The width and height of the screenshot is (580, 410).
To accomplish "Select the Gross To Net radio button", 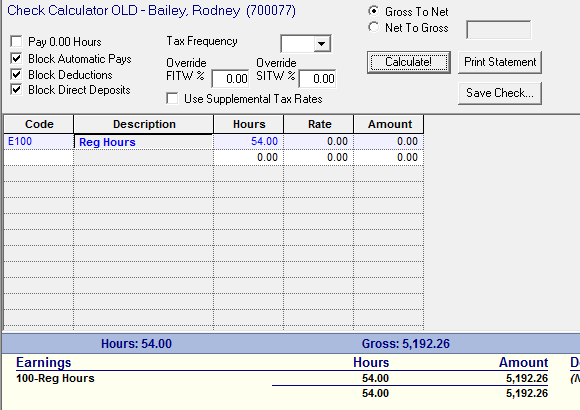I will 374,11.
